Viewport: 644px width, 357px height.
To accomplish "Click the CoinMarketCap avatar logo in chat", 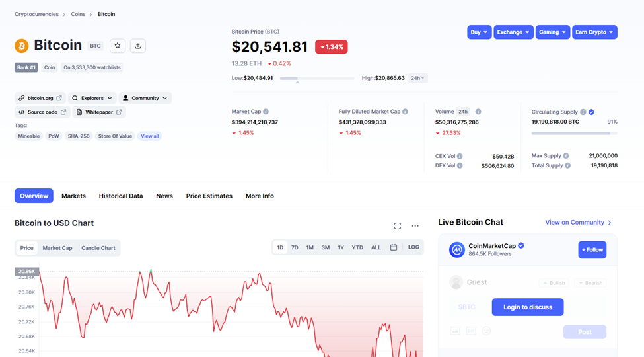I will click(x=456, y=249).
